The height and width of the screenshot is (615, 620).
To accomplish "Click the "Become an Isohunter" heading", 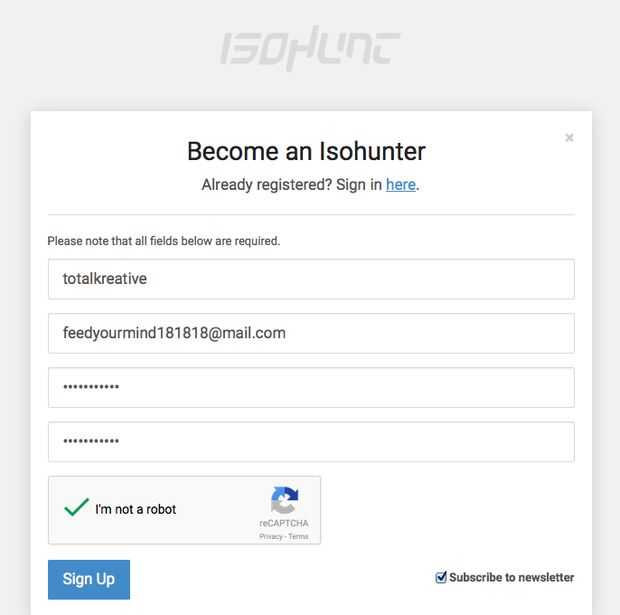I will 306,151.
